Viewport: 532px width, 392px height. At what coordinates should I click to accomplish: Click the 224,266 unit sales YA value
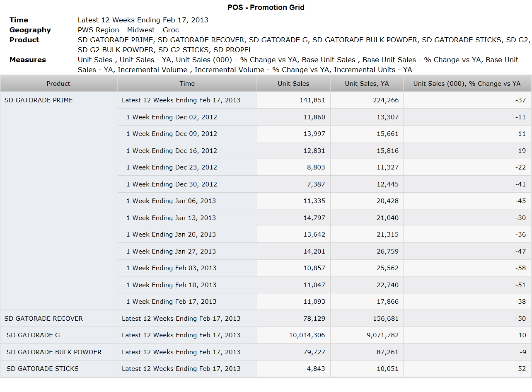[386, 100]
